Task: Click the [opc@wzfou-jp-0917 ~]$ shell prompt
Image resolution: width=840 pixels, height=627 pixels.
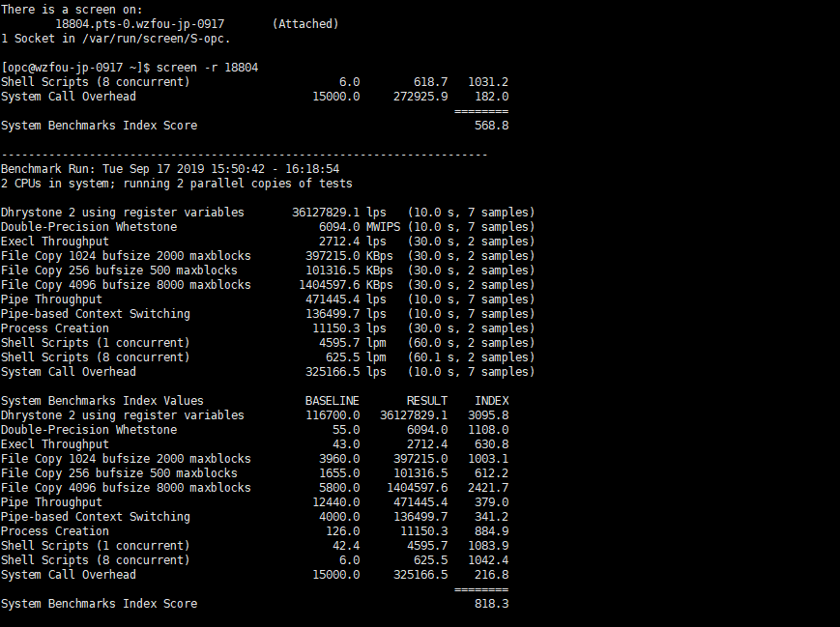Action: (75, 68)
